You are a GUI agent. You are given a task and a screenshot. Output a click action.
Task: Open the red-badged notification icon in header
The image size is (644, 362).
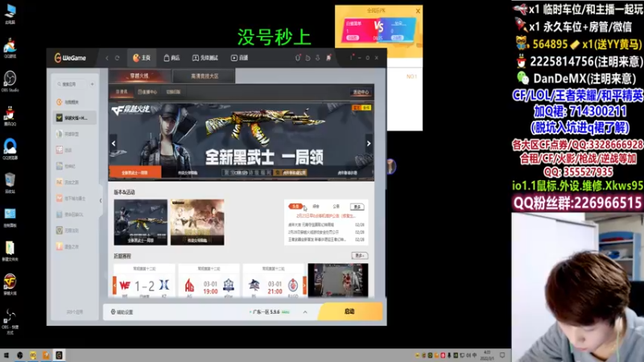click(x=328, y=58)
